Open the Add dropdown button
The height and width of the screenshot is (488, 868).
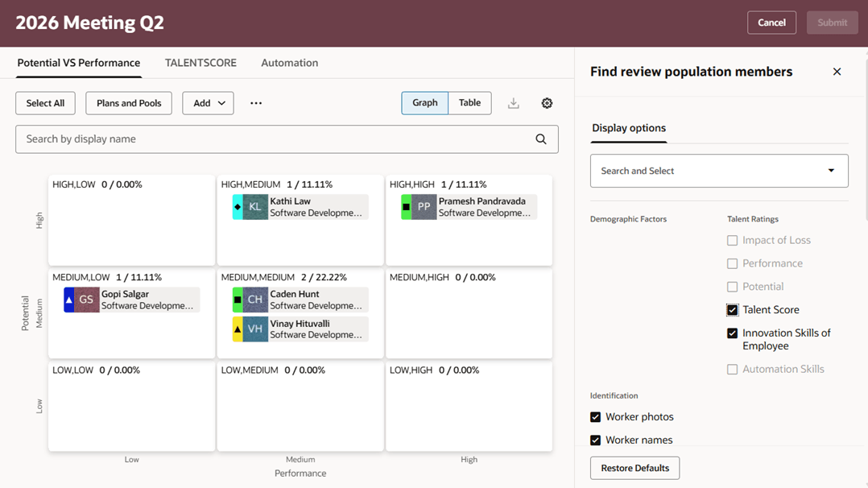[208, 103]
